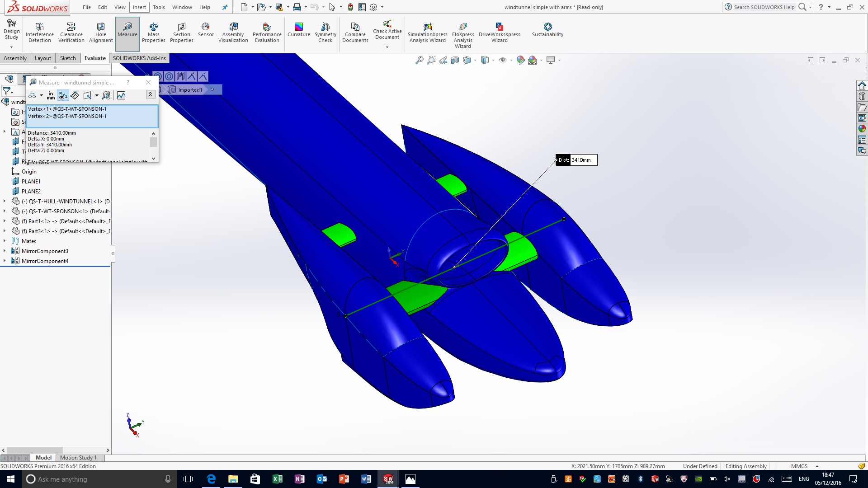868x488 pixels.
Task: Open the Insert menu
Action: 139,7
